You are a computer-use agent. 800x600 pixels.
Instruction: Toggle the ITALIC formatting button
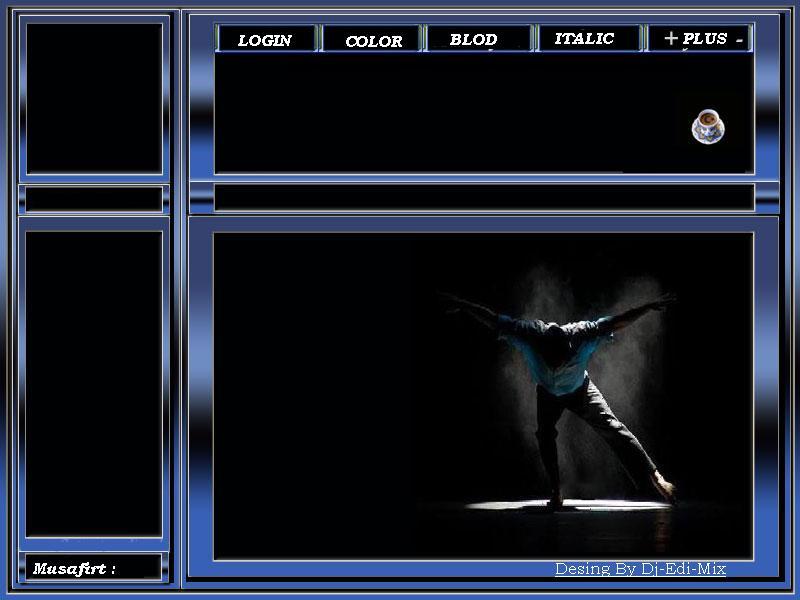click(x=588, y=38)
